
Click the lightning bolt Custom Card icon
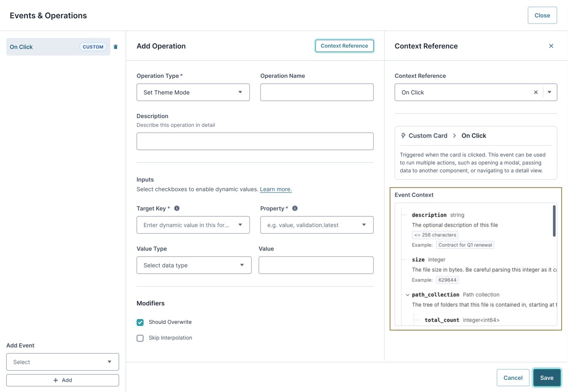(403, 136)
